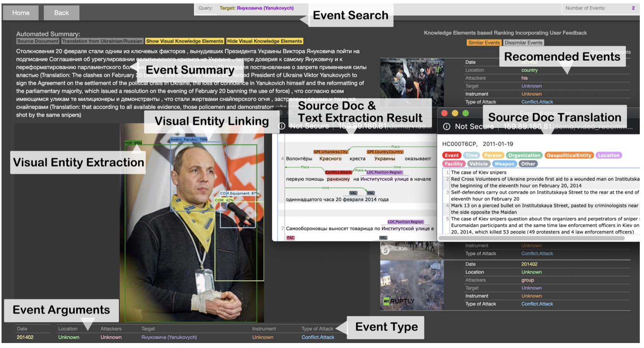Select the Vehicle entity tag
The image size is (644, 348).
pos(479,164)
